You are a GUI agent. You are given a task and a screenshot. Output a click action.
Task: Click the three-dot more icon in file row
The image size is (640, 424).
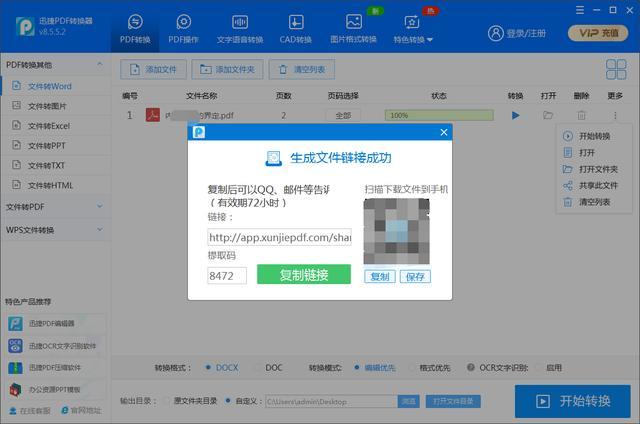(x=615, y=115)
